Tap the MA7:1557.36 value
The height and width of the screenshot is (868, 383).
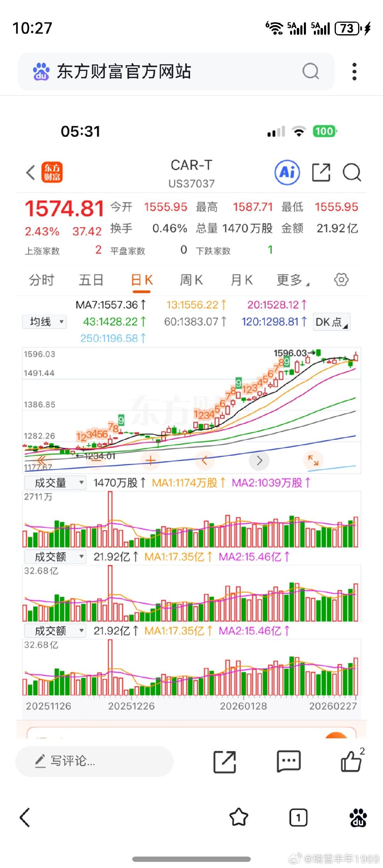pyautogui.click(x=110, y=305)
